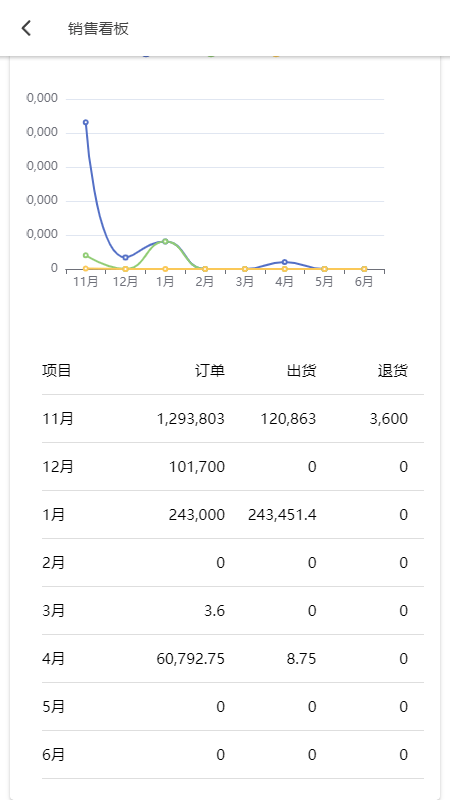Click the chart x-axis label 4月
This screenshot has width=450, height=800.
point(285,282)
